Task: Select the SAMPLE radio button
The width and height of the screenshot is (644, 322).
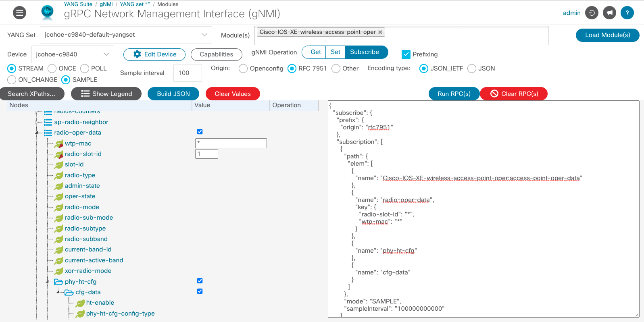Action: click(x=66, y=80)
